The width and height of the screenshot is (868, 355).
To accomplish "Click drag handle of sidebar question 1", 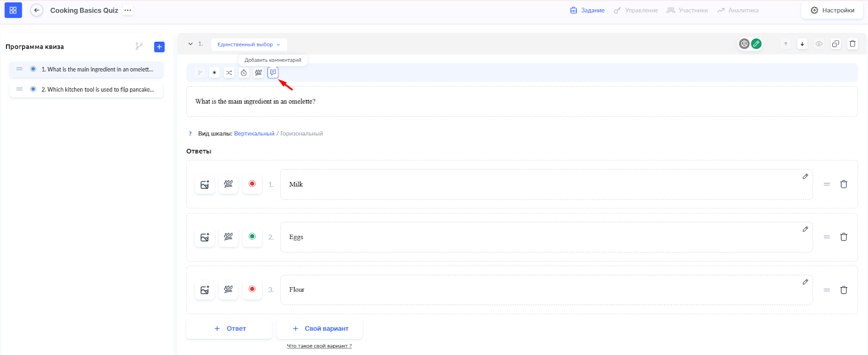I will click(x=20, y=69).
